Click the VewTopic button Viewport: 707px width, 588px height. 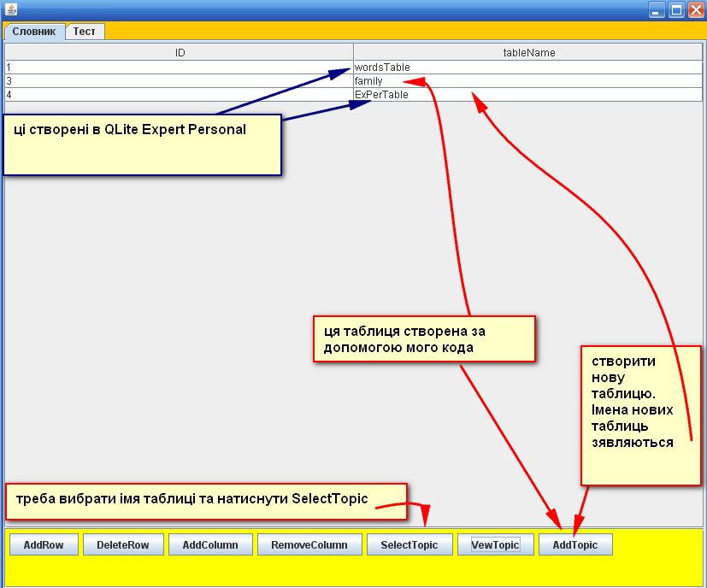(x=495, y=544)
